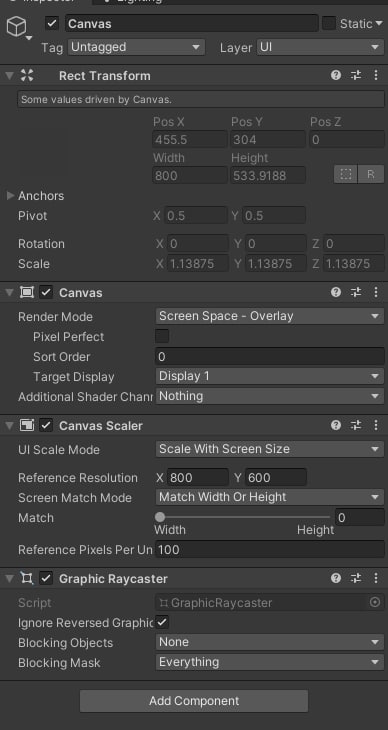Click the Height field showing 533.9188
The height and width of the screenshot is (730, 388).
tap(268, 176)
